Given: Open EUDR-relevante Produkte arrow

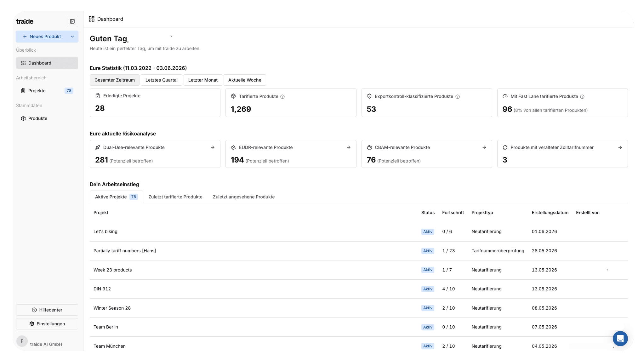Looking at the screenshot, I should 349,147.
